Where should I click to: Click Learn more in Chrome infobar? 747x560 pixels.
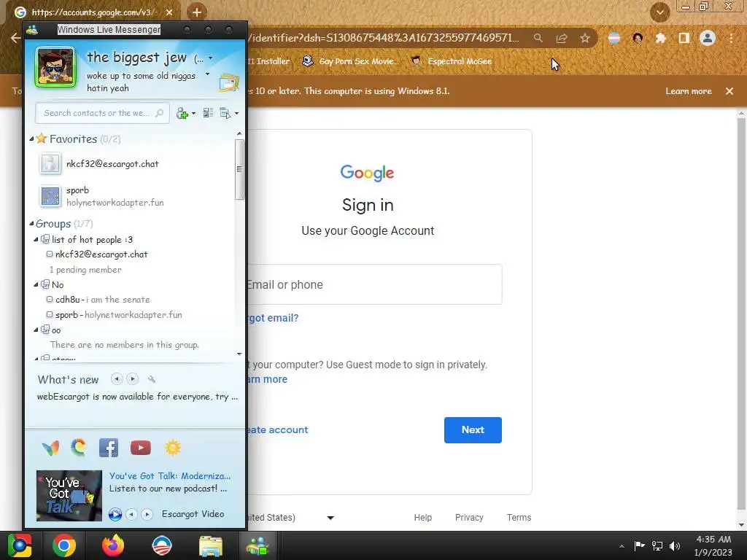689,91
